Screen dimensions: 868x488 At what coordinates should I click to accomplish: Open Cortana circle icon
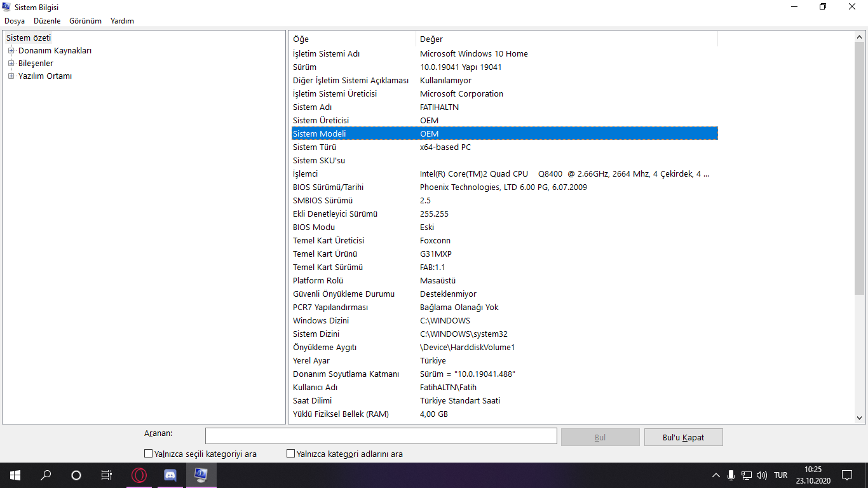76,475
